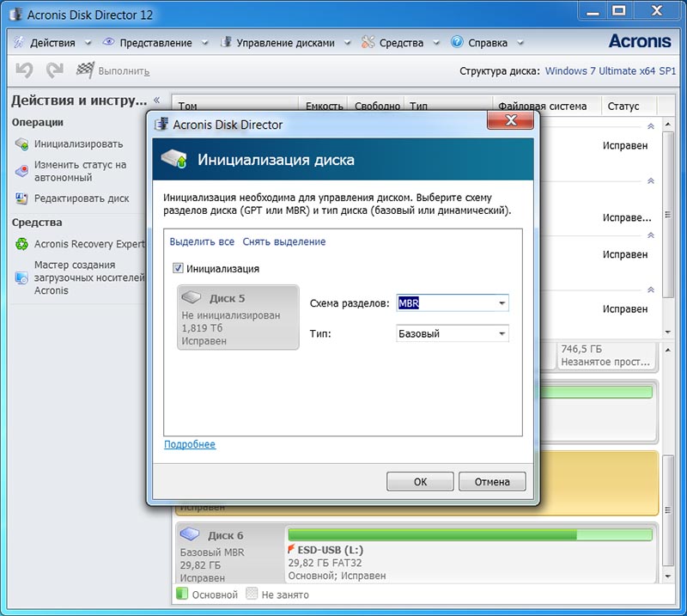Open the Управление дисками menu

click(x=285, y=43)
